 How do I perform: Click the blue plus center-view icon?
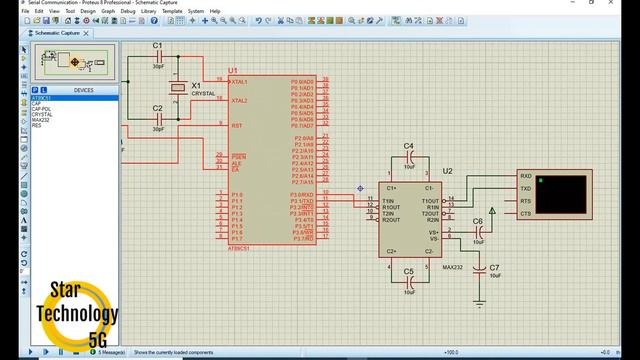[x=205, y=20]
